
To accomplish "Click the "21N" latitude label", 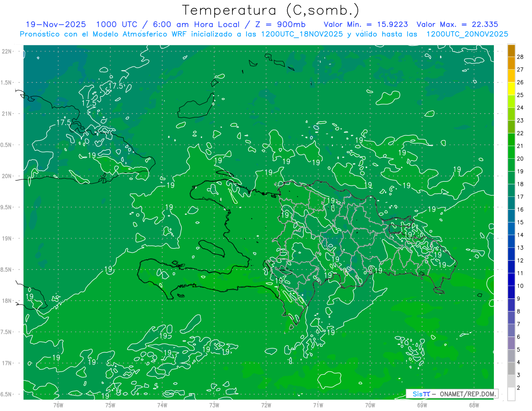I will click(7, 114).
